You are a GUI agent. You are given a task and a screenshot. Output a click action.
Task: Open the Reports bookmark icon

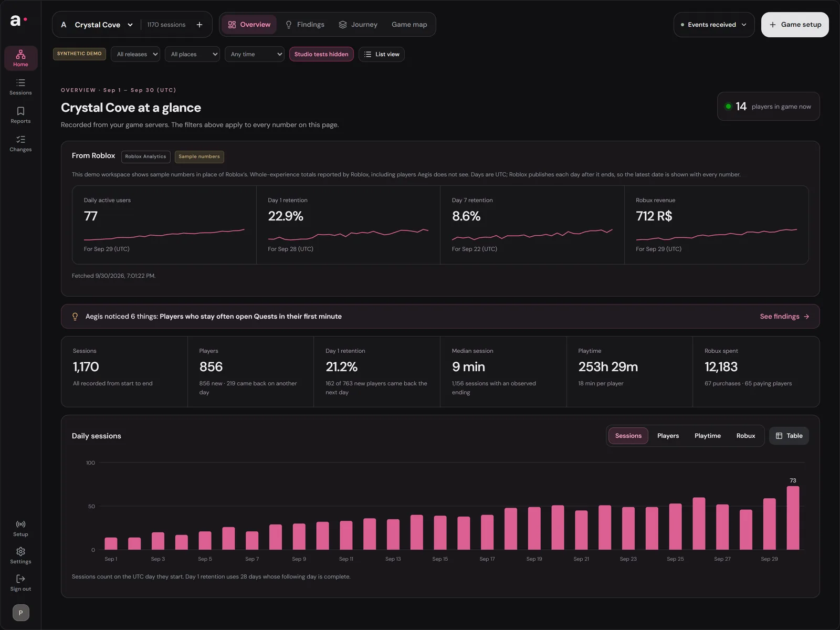pos(20,115)
